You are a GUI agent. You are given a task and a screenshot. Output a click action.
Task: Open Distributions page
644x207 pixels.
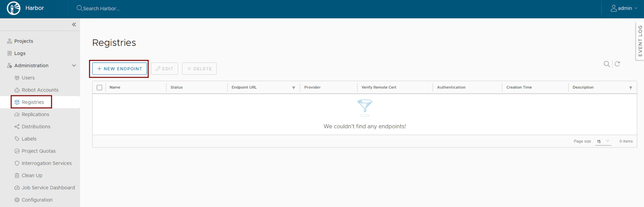coord(36,126)
